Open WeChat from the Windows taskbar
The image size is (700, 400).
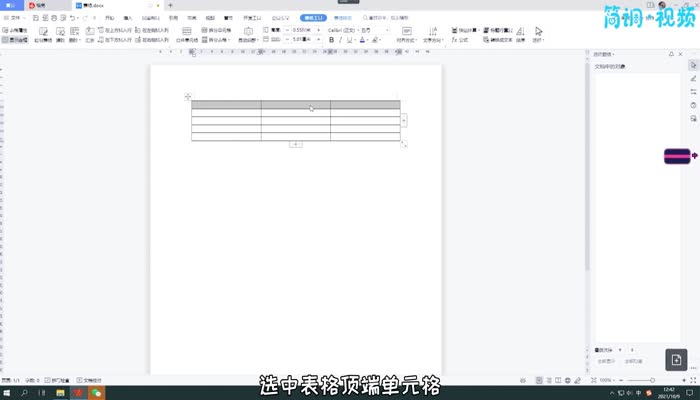click(x=96, y=393)
